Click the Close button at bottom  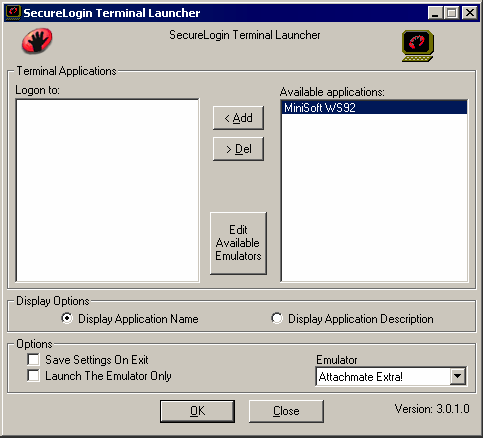(x=286, y=411)
